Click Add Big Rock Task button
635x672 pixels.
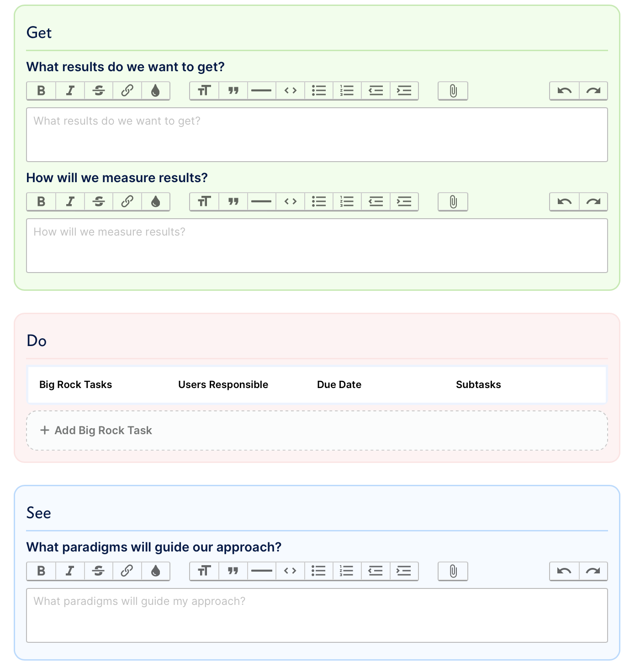pos(96,430)
